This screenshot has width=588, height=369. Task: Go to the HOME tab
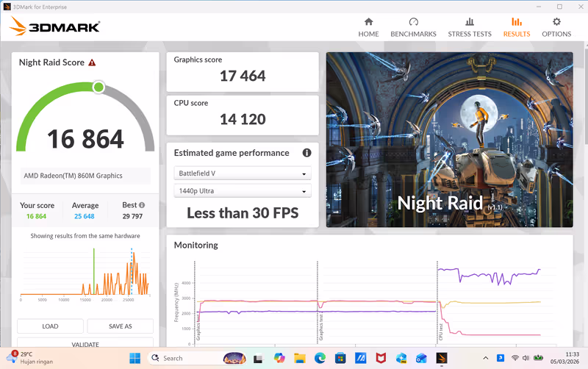368,28
